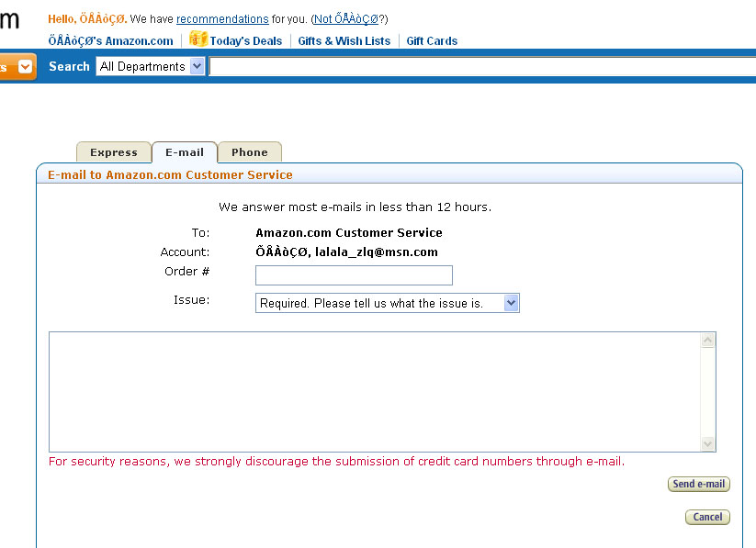Open the personalized Amazon.com link
This screenshot has width=756, height=548.
pyautogui.click(x=110, y=41)
